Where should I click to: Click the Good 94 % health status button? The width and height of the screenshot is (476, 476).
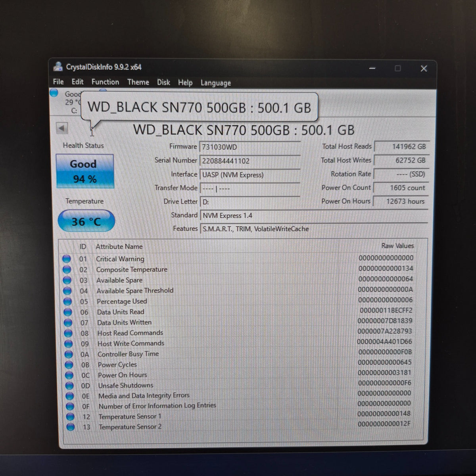(x=85, y=171)
